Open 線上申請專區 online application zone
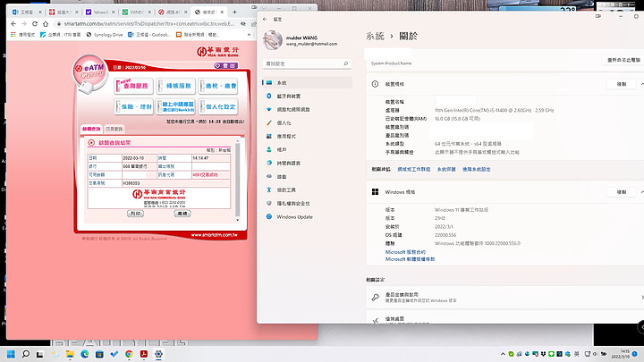This screenshot has height=362, width=644. tap(176, 106)
